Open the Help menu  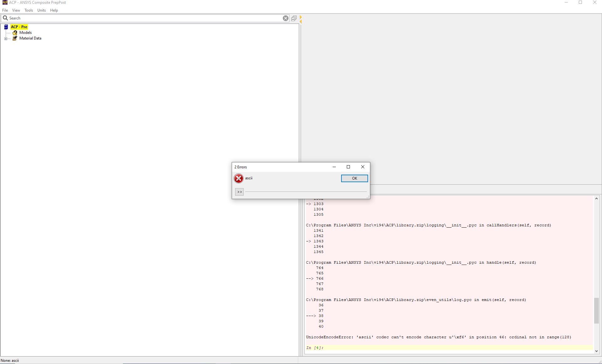(x=54, y=10)
